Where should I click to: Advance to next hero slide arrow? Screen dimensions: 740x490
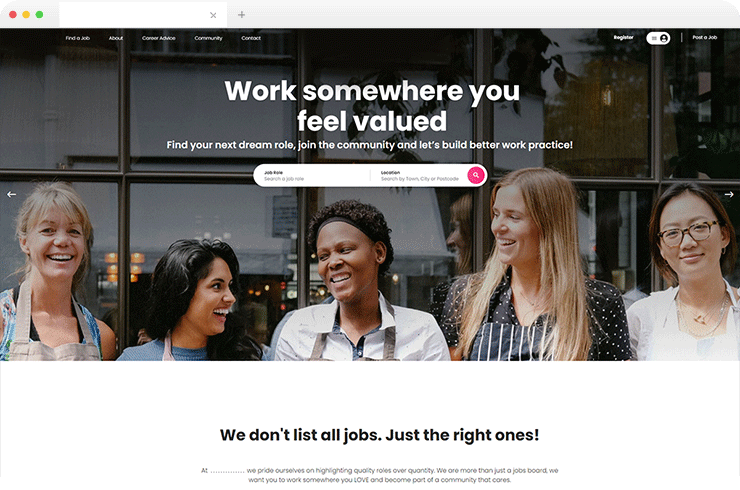[x=729, y=194]
